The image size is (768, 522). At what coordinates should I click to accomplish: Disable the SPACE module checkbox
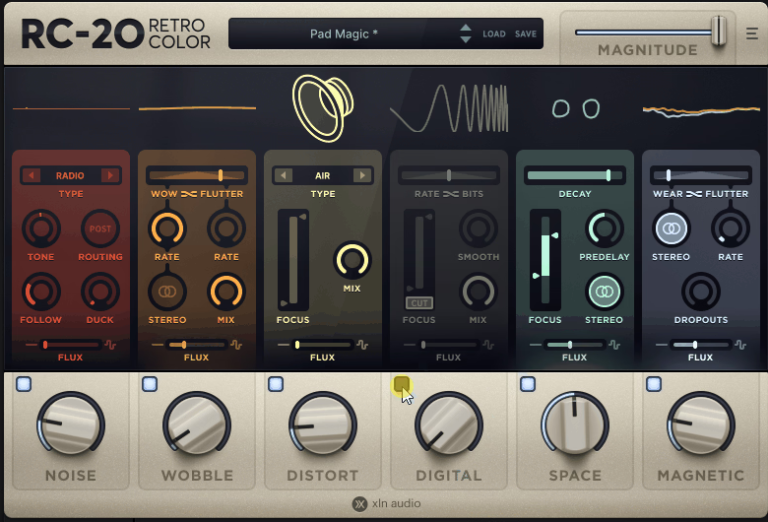tap(528, 384)
